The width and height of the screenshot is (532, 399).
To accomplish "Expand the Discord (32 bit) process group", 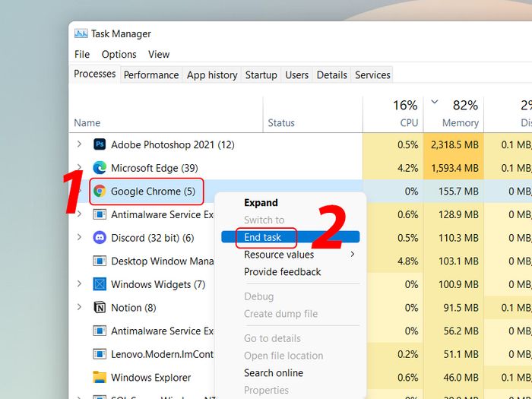I will (79, 238).
